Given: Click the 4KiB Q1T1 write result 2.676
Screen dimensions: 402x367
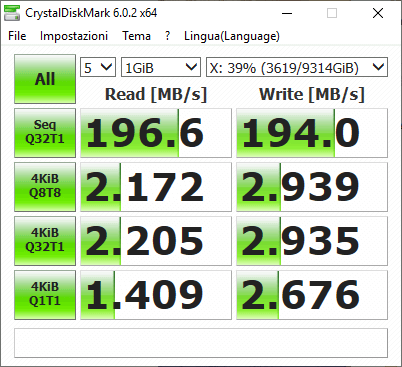Looking at the screenshot, I should 312,295.
